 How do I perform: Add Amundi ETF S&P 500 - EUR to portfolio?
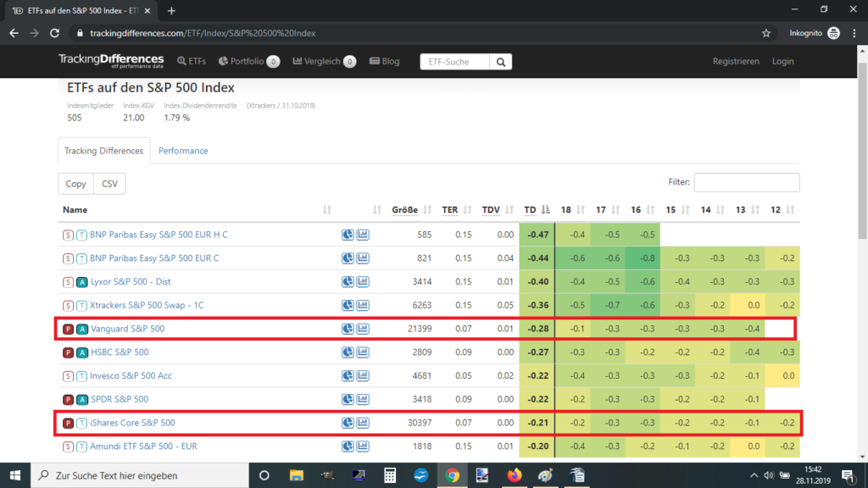coord(347,446)
